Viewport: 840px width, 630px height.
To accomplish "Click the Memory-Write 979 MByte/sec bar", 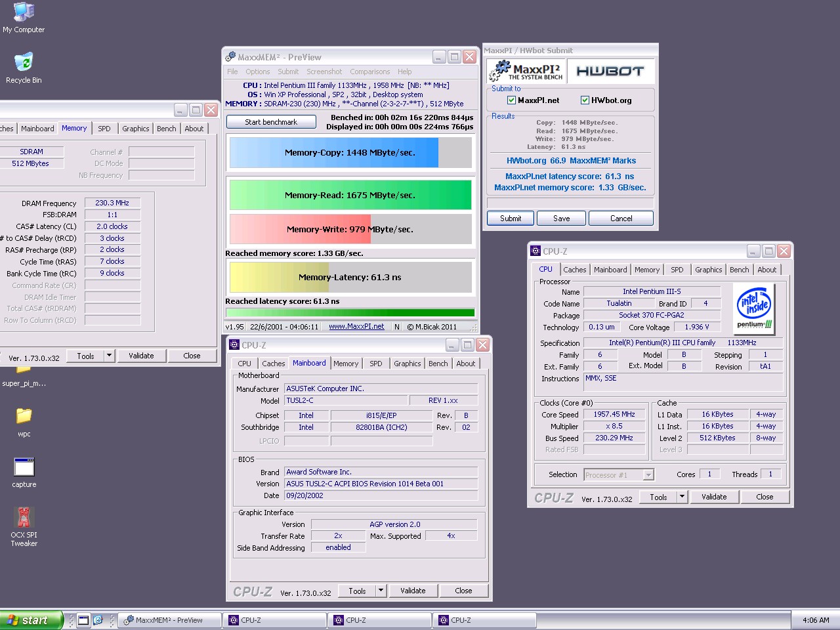I will coord(350,229).
